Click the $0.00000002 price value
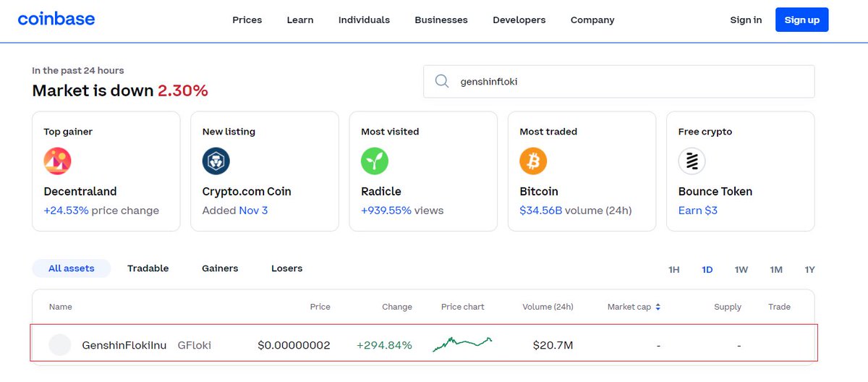The height and width of the screenshot is (382, 868). (294, 345)
